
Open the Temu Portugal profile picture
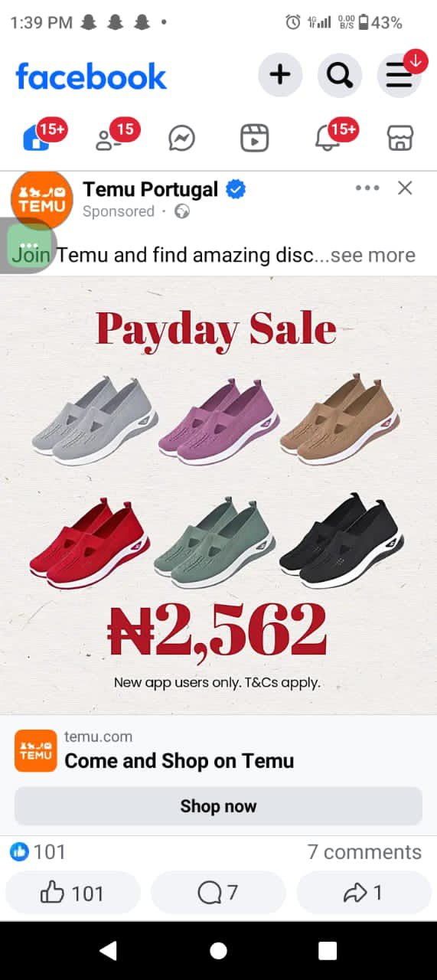pyautogui.click(x=41, y=199)
